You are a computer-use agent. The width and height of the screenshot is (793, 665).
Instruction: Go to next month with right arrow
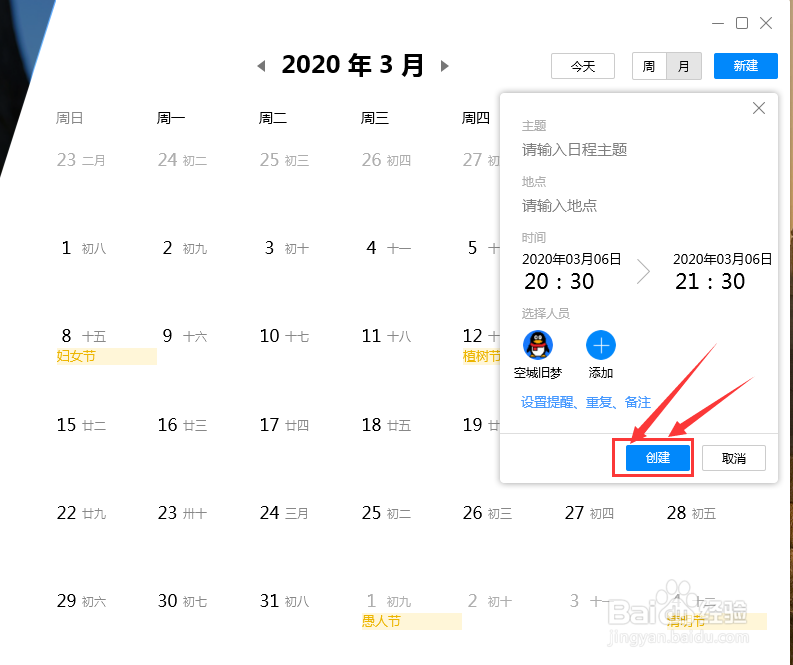point(445,66)
